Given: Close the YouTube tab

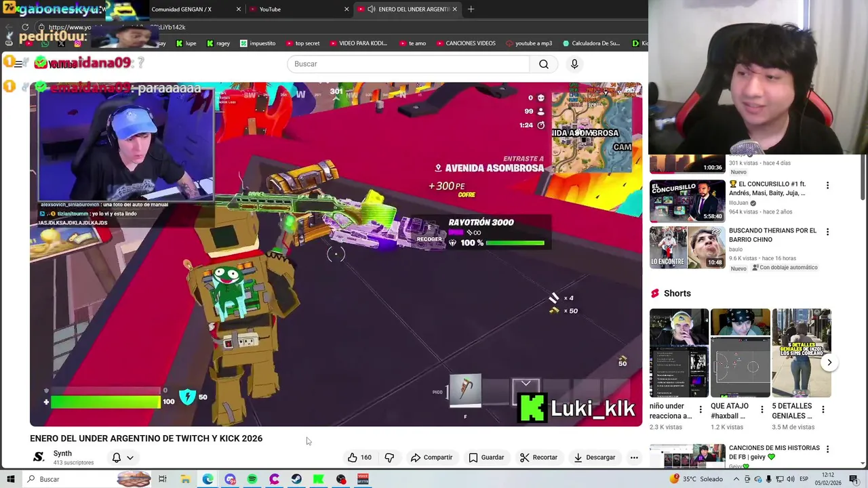Looking at the screenshot, I should tap(347, 9).
